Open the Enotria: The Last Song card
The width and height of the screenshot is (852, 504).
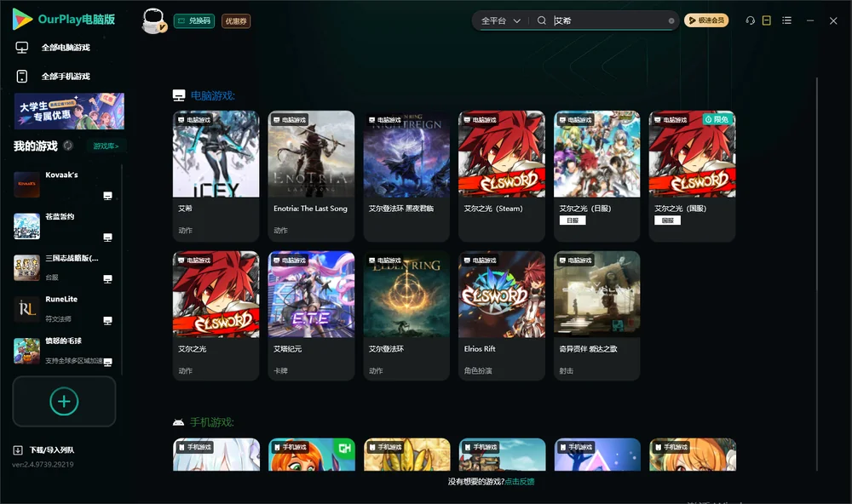pyautogui.click(x=311, y=176)
